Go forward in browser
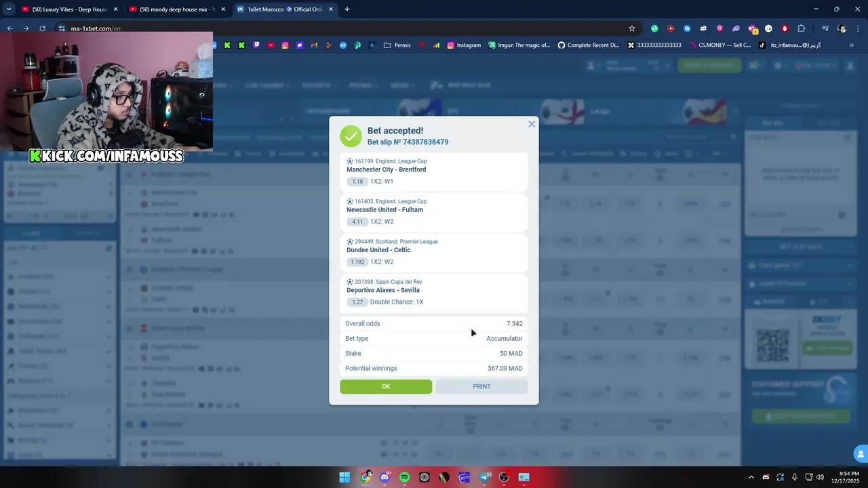The width and height of the screenshot is (868, 488). [26, 28]
